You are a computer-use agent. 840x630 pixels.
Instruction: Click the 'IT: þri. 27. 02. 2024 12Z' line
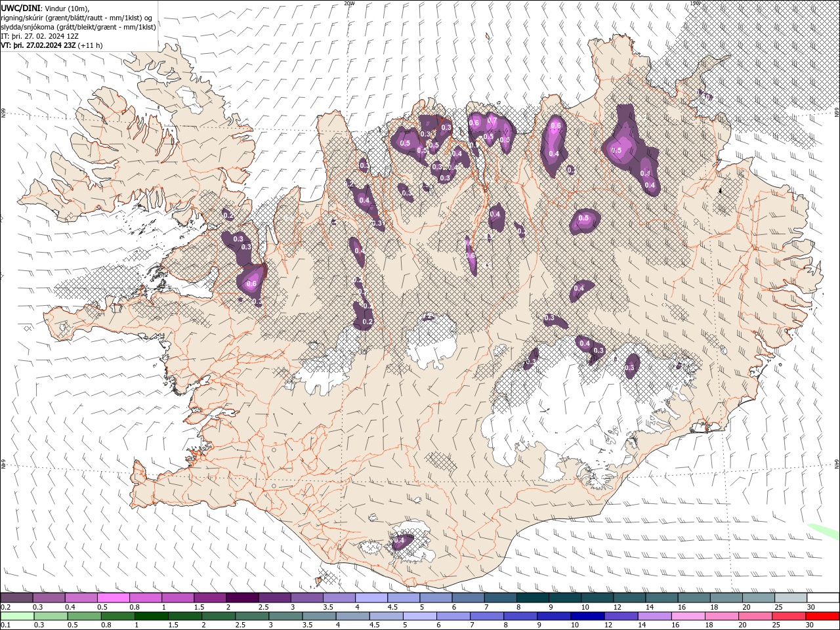(x=40, y=36)
